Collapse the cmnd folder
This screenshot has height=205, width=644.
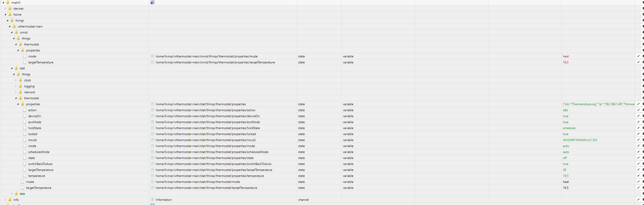point(11,32)
